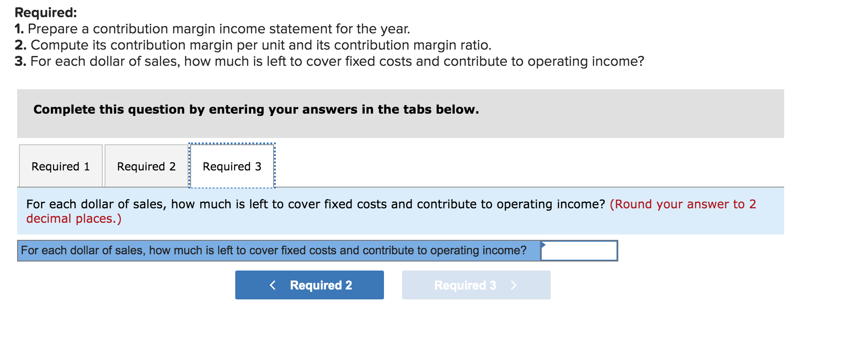Click the gray header bar of the question area
The width and height of the screenshot is (868, 358).
coord(401,114)
